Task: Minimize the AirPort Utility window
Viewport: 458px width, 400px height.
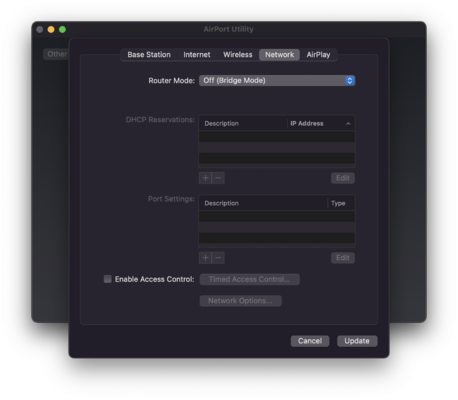Action: (51, 29)
